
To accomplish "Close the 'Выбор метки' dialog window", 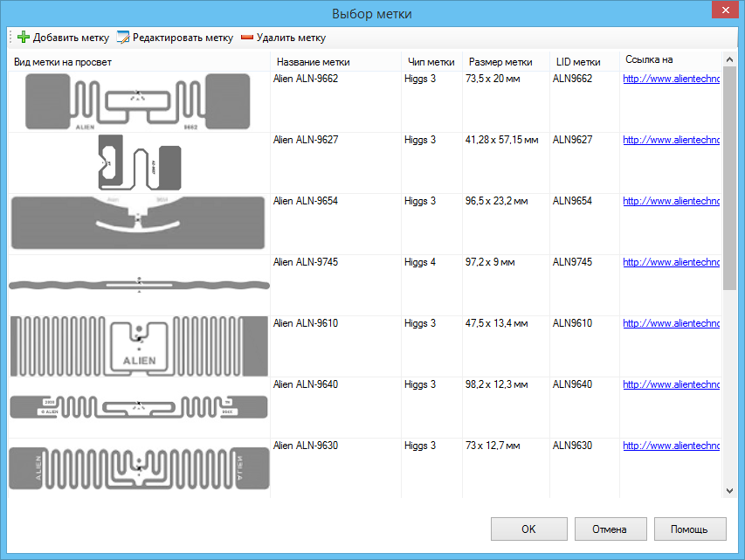I will 725,10.
